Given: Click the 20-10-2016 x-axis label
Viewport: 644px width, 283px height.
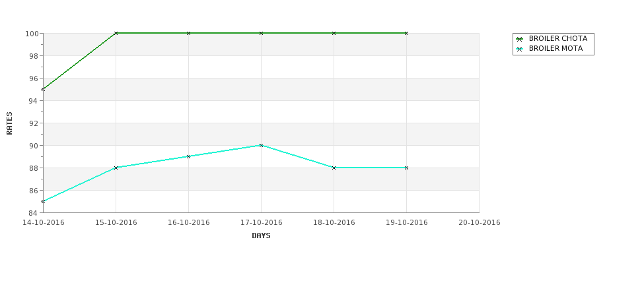Looking at the screenshot, I should pyautogui.click(x=480, y=223).
